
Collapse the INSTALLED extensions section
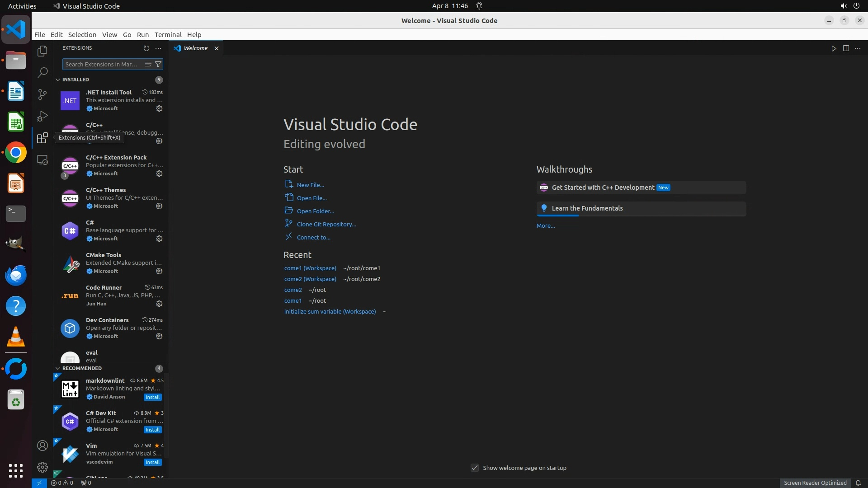pos(58,80)
